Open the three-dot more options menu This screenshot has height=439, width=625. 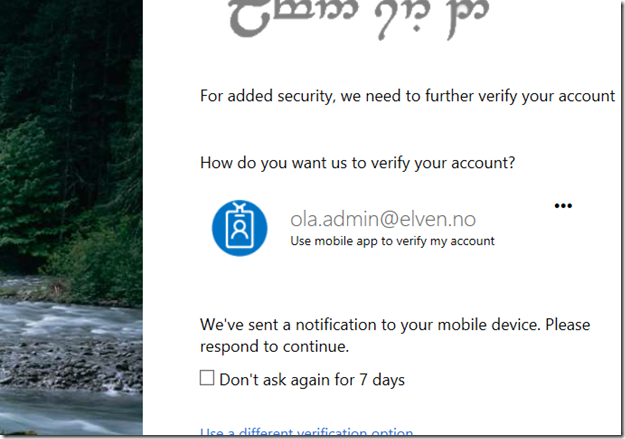[563, 206]
